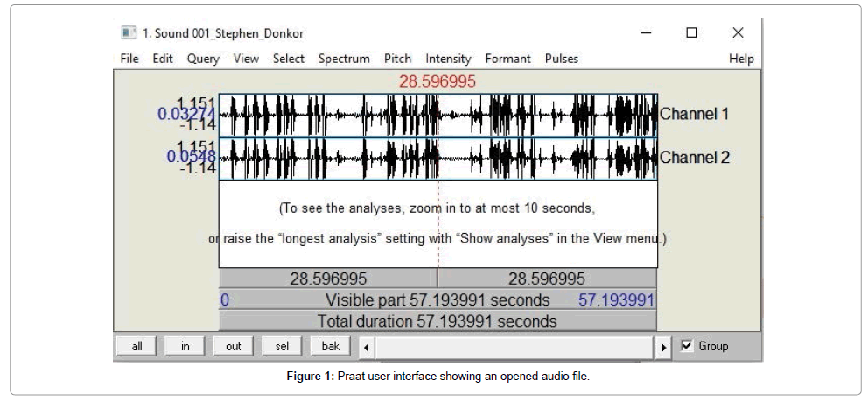Open the Query menu
Image resolution: width=868 pixels, height=402 pixels.
pyautogui.click(x=203, y=59)
